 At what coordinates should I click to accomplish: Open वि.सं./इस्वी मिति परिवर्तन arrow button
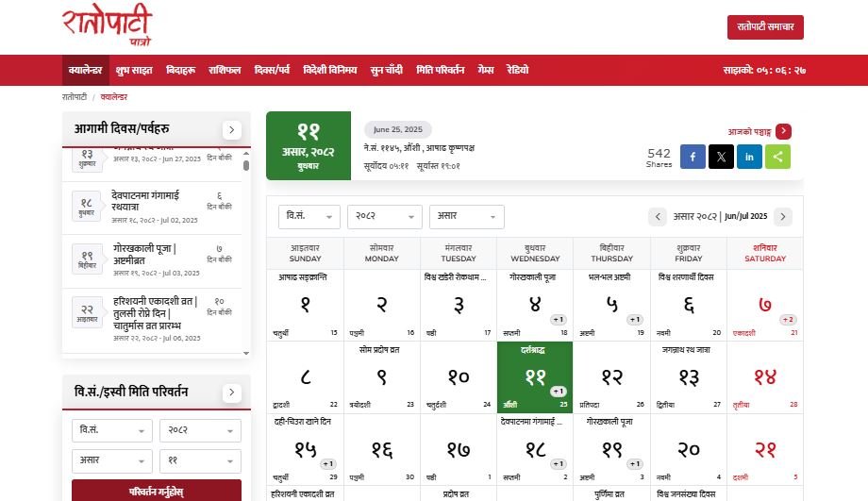coord(231,392)
